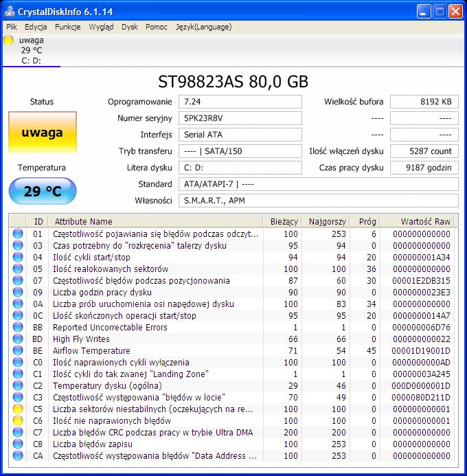Click the status icon for attribute C7

[x=18, y=432]
